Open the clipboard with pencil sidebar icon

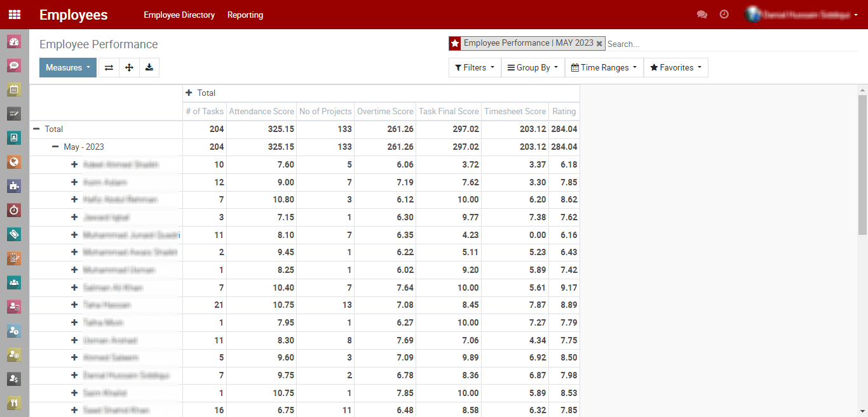pos(14,258)
